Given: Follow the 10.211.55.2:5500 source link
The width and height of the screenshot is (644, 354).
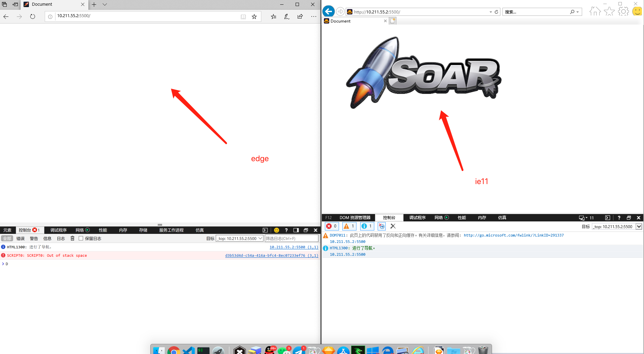Looking at the screenshot, I should click(294, 247).
